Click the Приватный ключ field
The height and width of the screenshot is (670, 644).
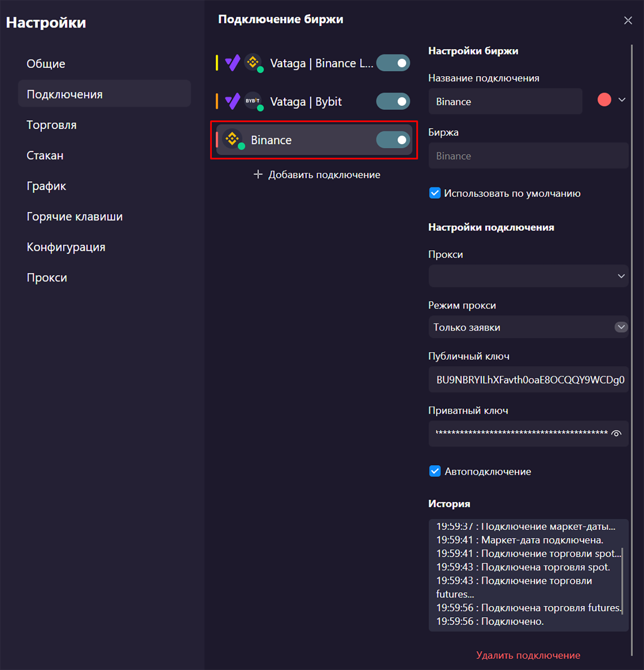click(528, 434)
